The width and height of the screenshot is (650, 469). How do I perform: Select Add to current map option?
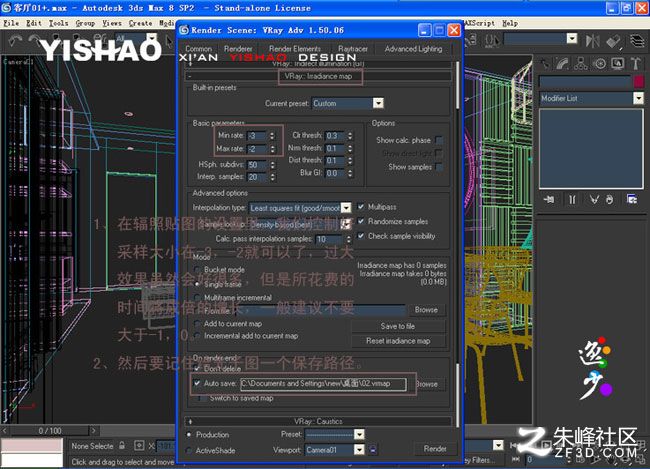197,323
